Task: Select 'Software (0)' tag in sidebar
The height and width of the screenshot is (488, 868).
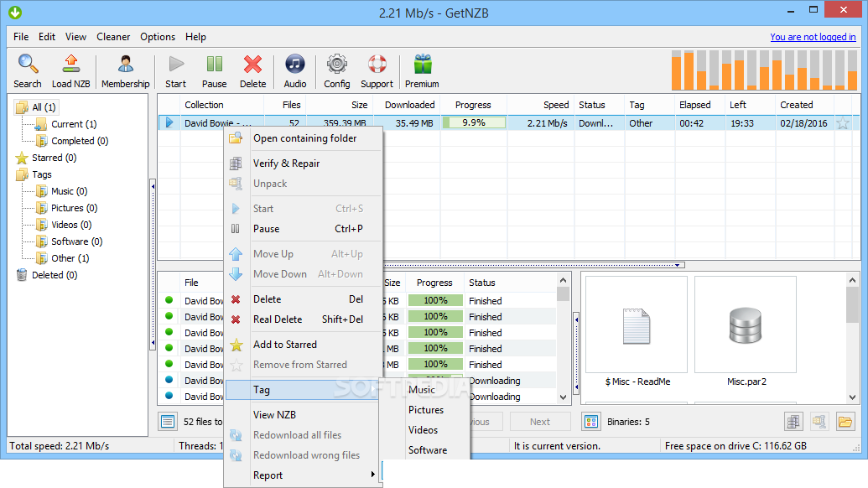Action: point(76,241)
